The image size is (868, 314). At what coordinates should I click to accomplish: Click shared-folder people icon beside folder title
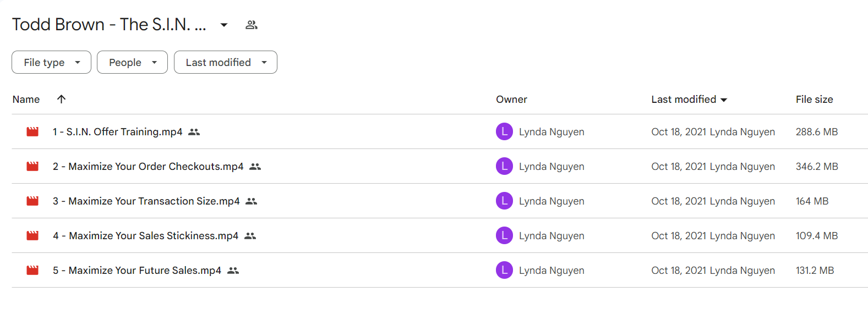[252, 25]
